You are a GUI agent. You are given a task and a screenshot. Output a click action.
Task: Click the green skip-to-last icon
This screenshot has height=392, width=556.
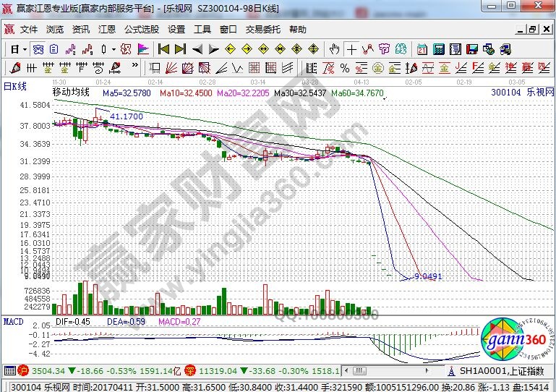click(180, 49)
